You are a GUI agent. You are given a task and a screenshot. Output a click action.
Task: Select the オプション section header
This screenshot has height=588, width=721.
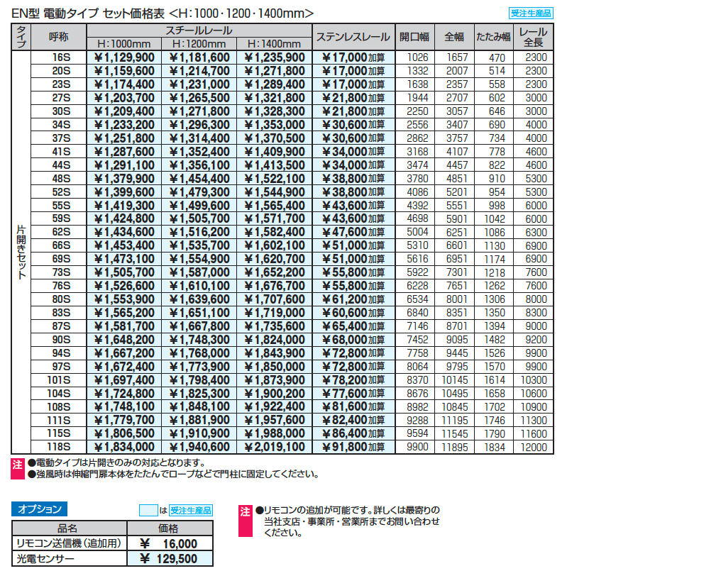point(40,509)
